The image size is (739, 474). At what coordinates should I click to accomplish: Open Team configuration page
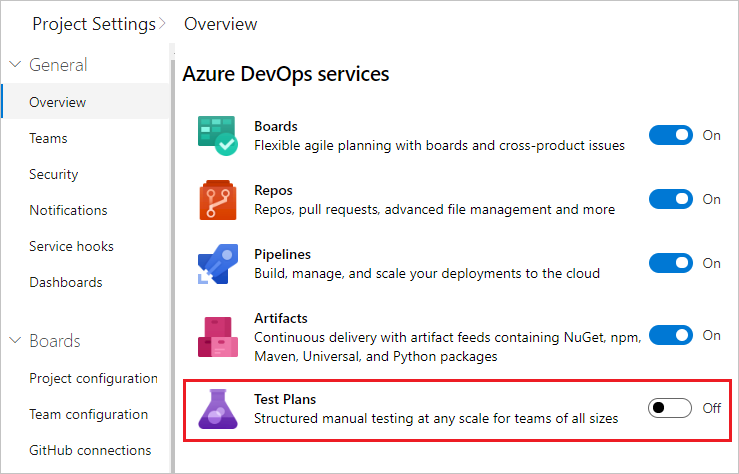click(x=89, y=415)
